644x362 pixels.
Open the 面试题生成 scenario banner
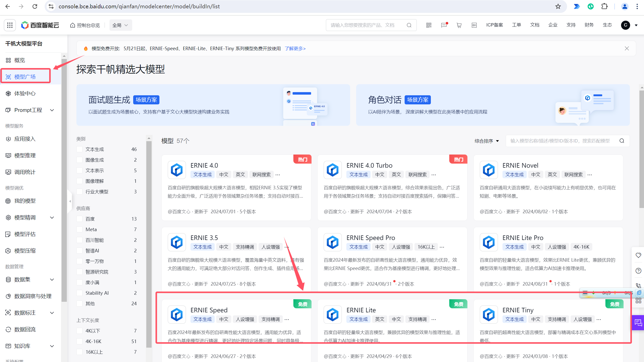coord(213,105)
